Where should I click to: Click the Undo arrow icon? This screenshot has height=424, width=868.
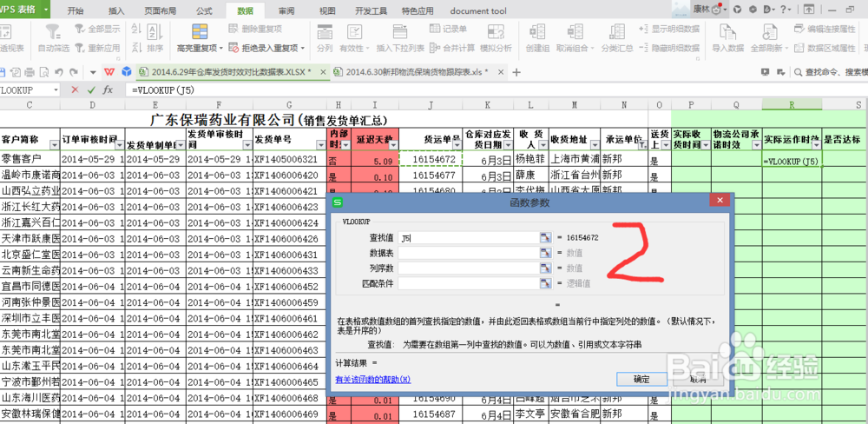[58, 72]
